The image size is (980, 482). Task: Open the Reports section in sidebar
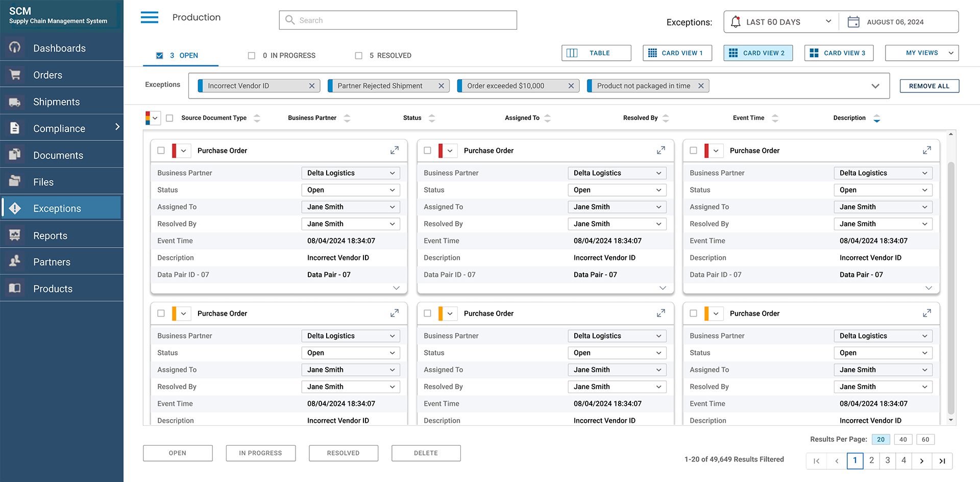point(50,235)
